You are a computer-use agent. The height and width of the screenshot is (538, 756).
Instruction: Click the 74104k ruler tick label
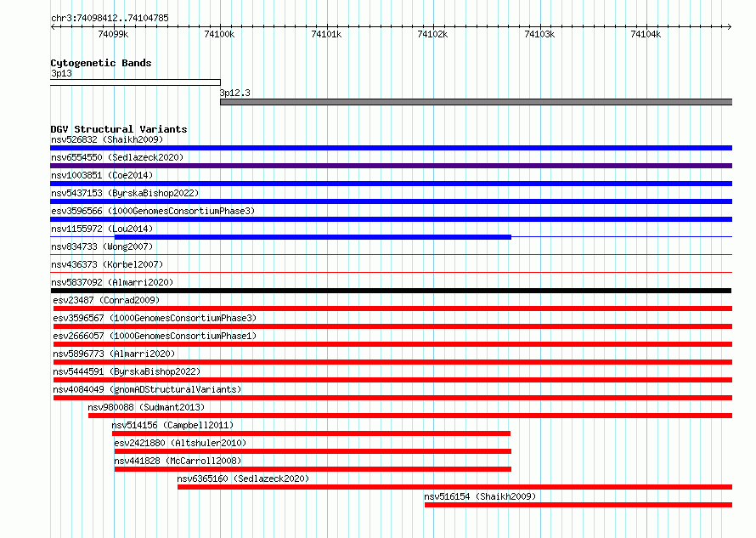point(646,34)
